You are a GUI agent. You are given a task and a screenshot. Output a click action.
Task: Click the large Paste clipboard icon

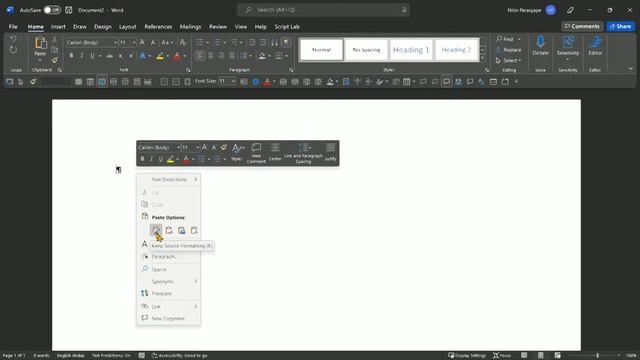click(40, 43)
